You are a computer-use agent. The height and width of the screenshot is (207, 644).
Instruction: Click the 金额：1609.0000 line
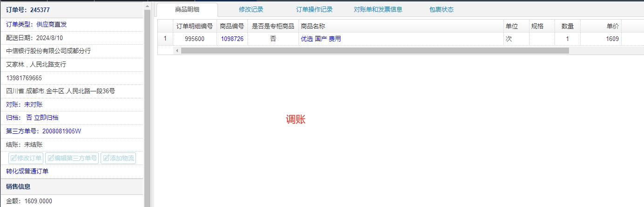29,201
